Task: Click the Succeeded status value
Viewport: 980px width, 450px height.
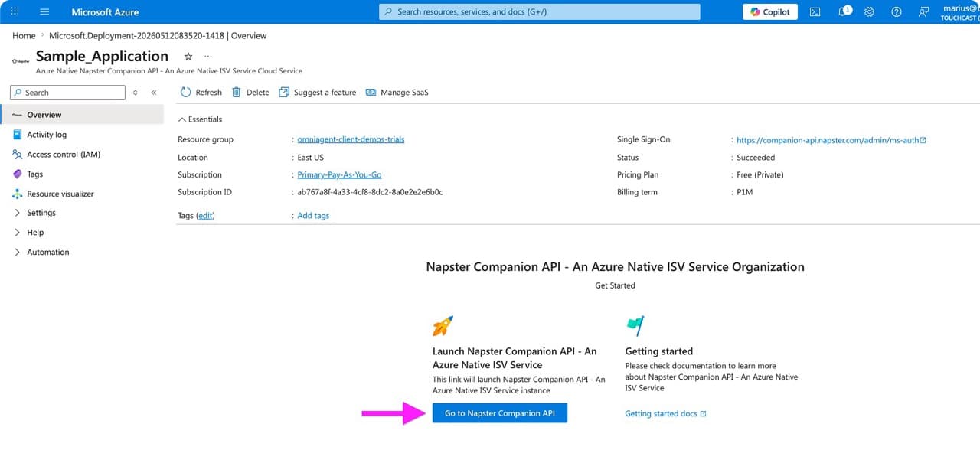Action: (x=755, y=158)
